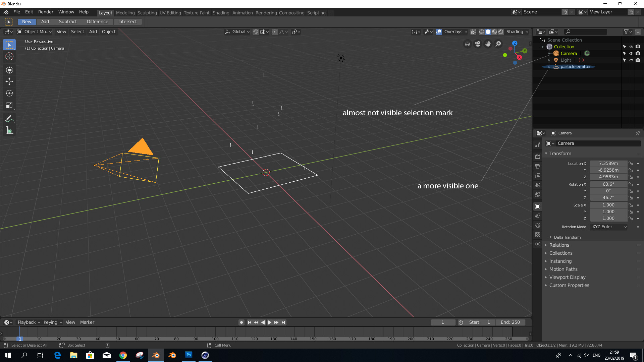The image size is (644, 362).
Task: Activate the Scale tool
Action: pyautogui.click(x=9, y=105)
